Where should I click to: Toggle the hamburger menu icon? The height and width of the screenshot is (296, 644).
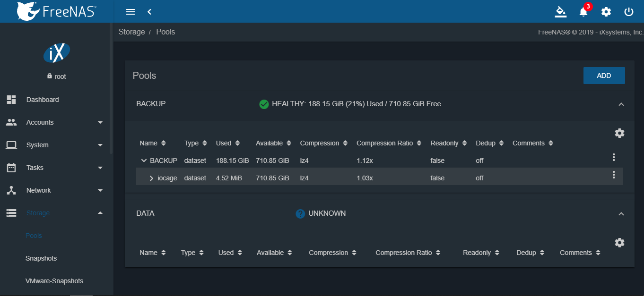[x=131, y=12]
